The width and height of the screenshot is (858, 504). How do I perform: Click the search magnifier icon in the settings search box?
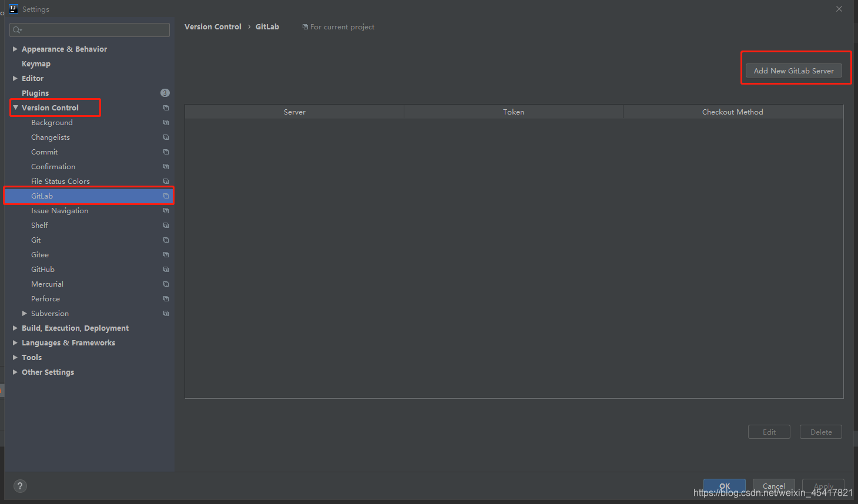(17, 30)
